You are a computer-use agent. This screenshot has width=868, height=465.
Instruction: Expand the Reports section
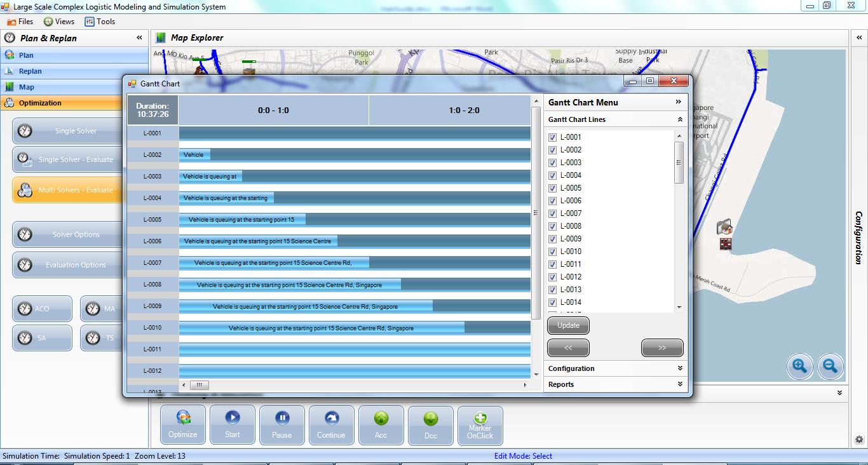[680, 384]
